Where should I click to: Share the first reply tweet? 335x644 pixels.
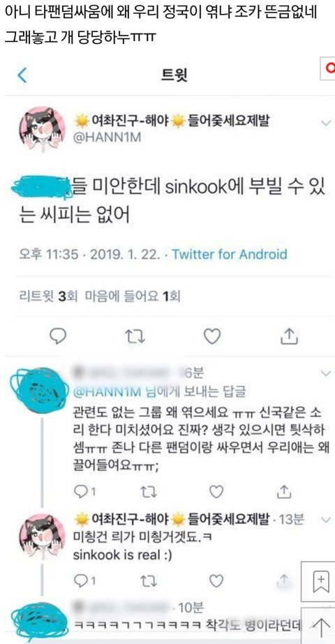tap(283, 490)
